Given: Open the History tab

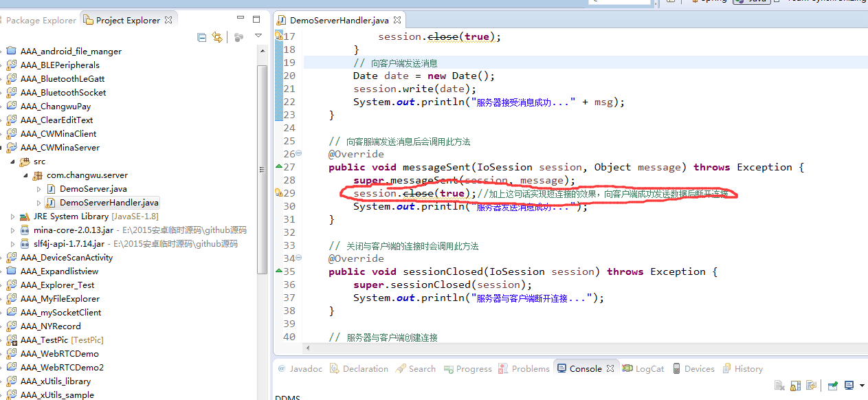Looking at the screenshot, I should (x=742, y=368).
